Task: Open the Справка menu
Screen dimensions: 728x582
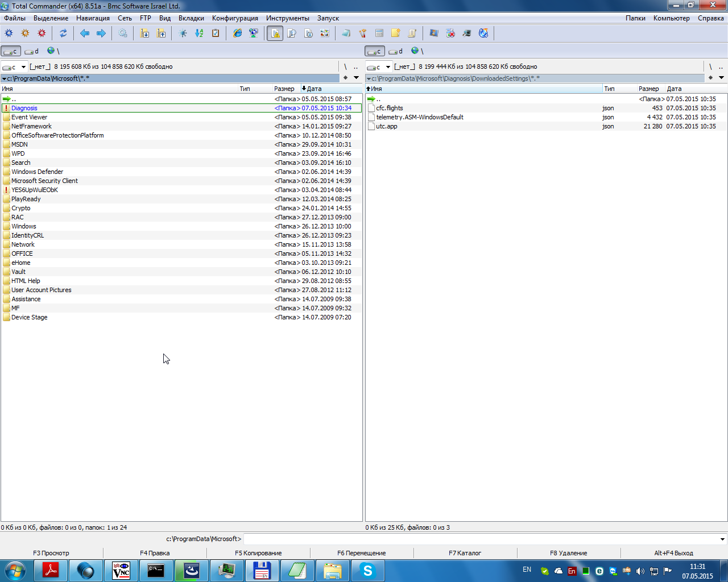Action: pos(711,18)
